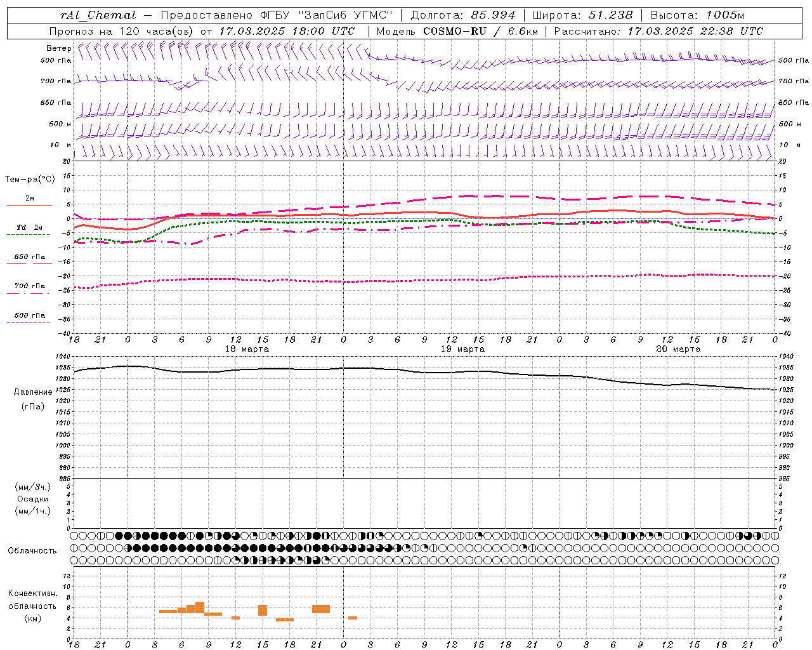Click the "20 марта" date label
Viewport: 812px width, 650px height.
point(678,349)
